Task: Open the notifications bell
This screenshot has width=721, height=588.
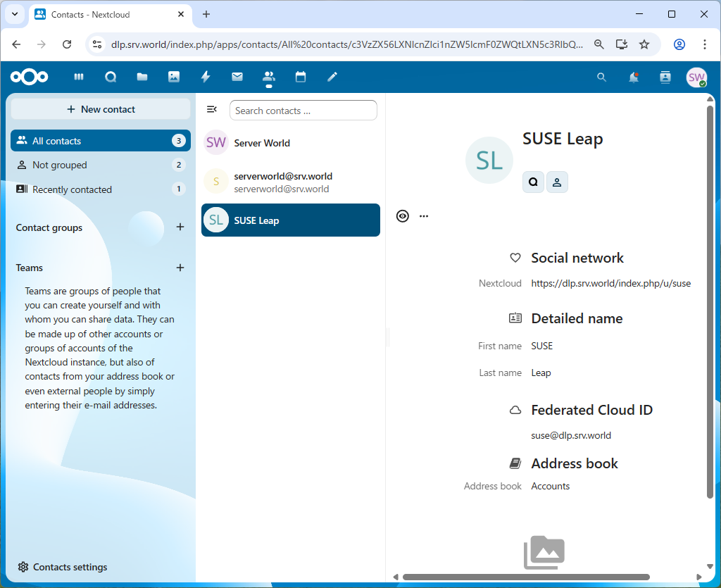Action: tap(634, 77)
